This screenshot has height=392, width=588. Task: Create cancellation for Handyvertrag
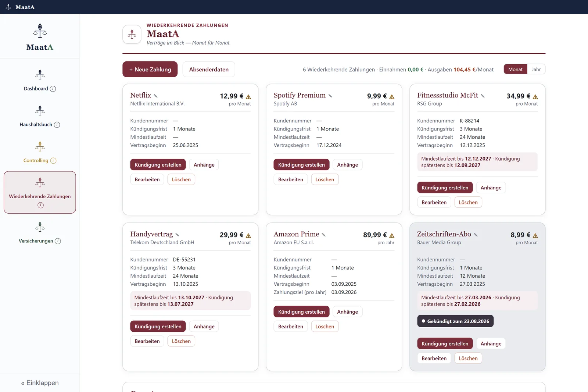point(158,327)
